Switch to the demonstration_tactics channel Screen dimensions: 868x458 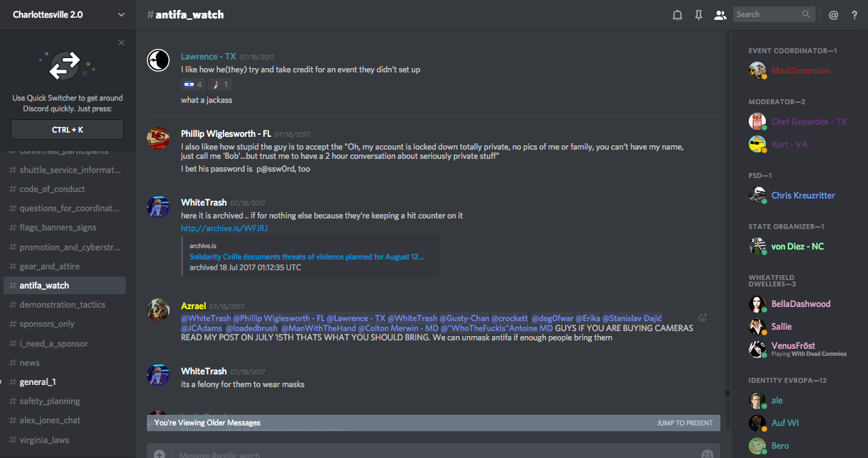coord(62,305)
